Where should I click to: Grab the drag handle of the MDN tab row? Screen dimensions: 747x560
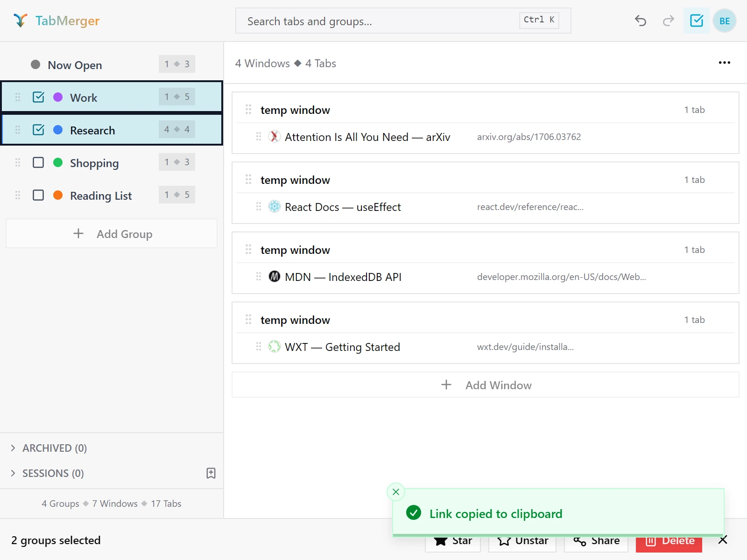[259, 276]
